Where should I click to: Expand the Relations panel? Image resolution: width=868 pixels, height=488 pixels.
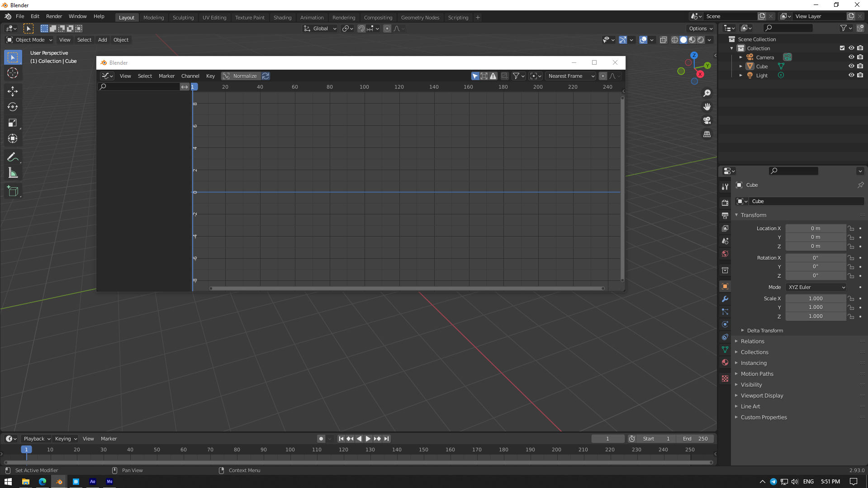[752, 341]
